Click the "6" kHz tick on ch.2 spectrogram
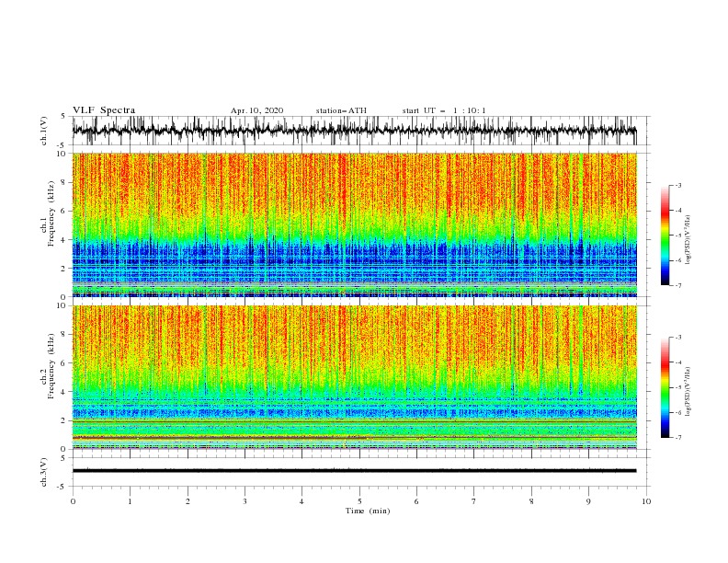The height and width of the screenshot is (563, 728). (x=63, y=363)
